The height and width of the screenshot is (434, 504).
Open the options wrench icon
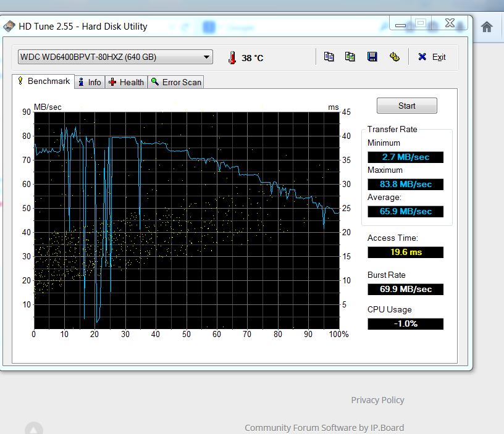(x=394, y=57)
